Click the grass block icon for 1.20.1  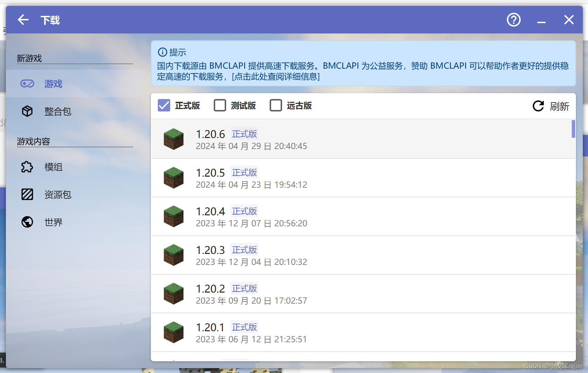pyautogui.click(x=173, y=332)
